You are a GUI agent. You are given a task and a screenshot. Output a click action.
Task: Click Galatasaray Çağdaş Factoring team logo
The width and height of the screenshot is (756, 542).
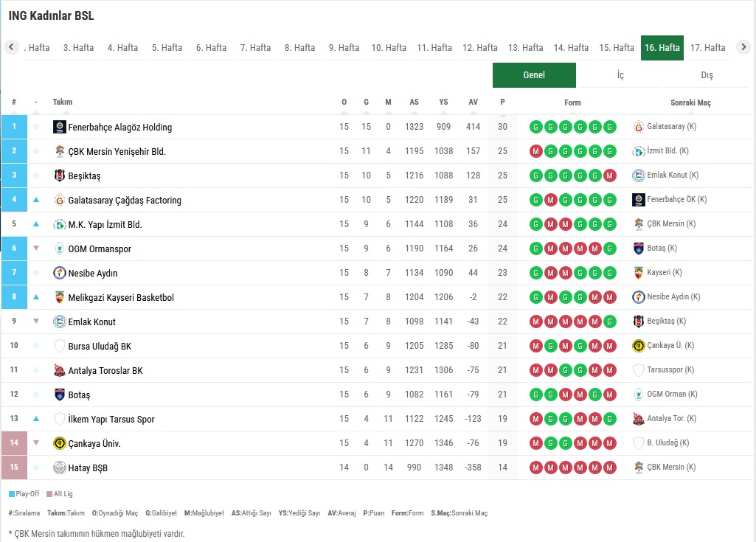[60, 200]
